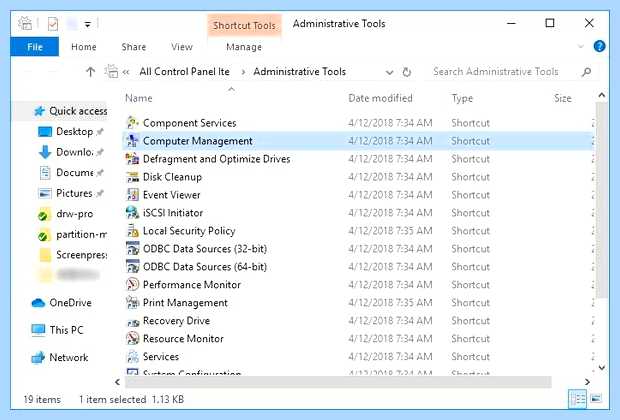Expand the address bar history dropdown

pos(389,72)
